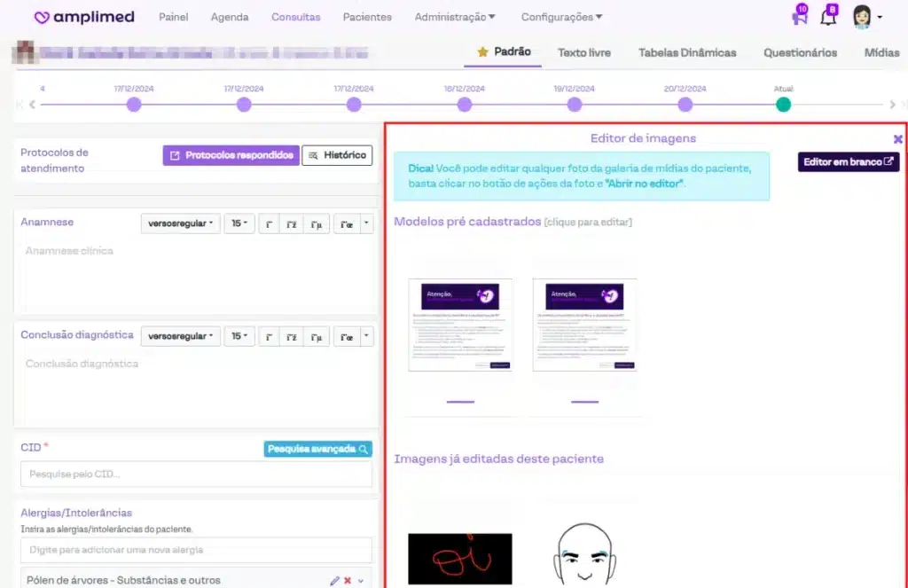Click the Pesquise pelo CID input field
This screenshot has height=588, width=908.
pyautogui.click(x=195, y=474)
